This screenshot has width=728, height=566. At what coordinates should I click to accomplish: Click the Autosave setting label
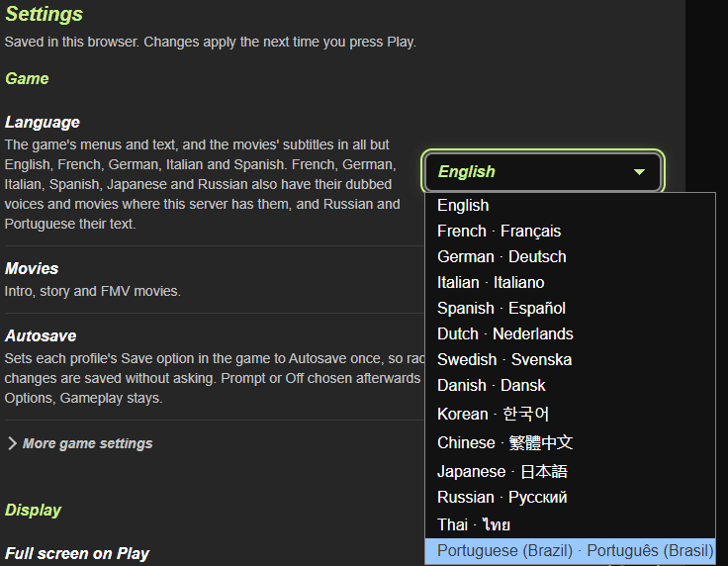pos(41,335)
